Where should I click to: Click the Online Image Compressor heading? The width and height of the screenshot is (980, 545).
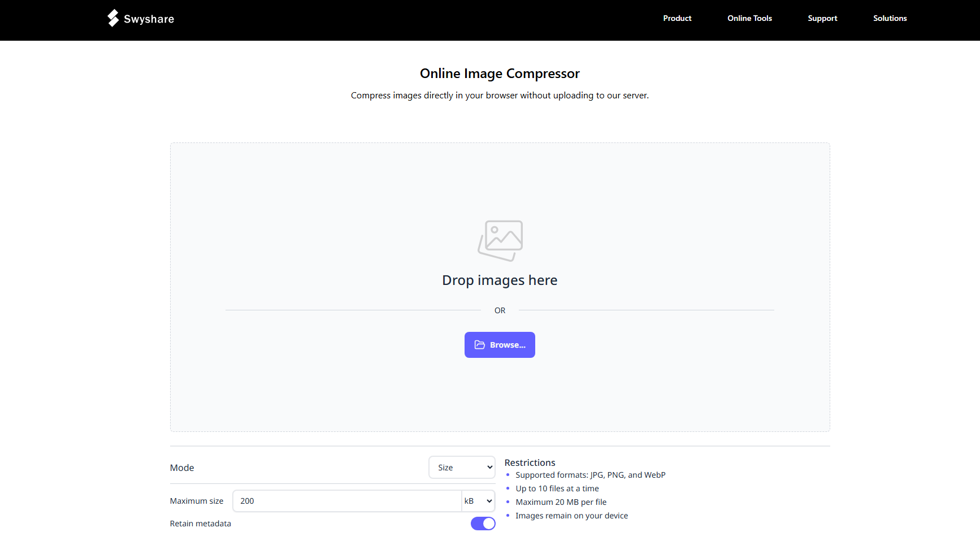tap(500, 73)
